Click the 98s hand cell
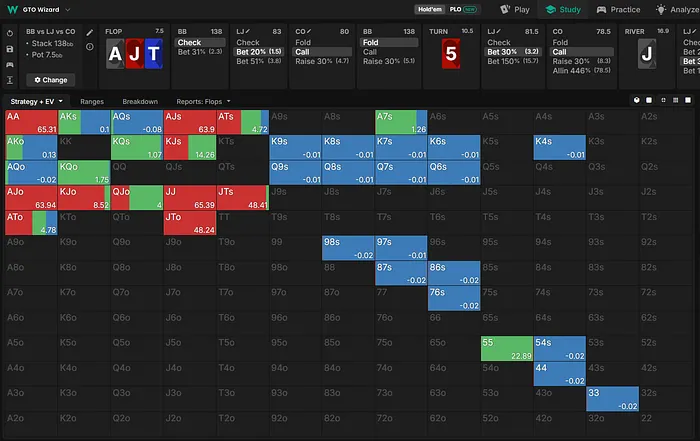Screen dimensions: 700x441 348,248
